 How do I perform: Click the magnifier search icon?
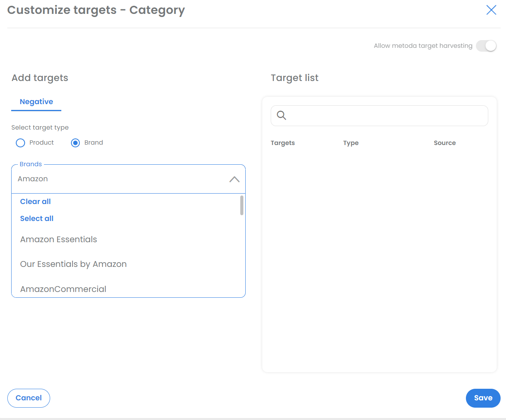[282, 115]
